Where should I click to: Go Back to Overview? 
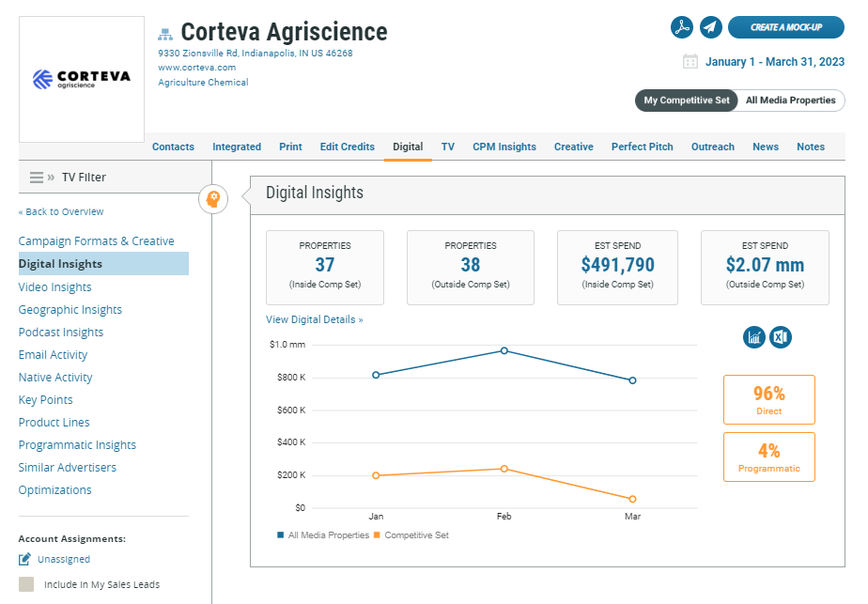(61, 211)
